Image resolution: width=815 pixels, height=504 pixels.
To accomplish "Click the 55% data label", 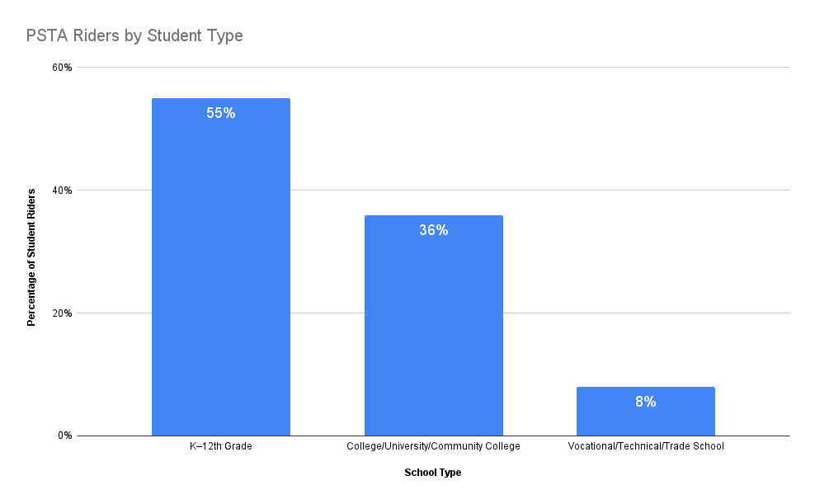I will [x=220, y=114].
